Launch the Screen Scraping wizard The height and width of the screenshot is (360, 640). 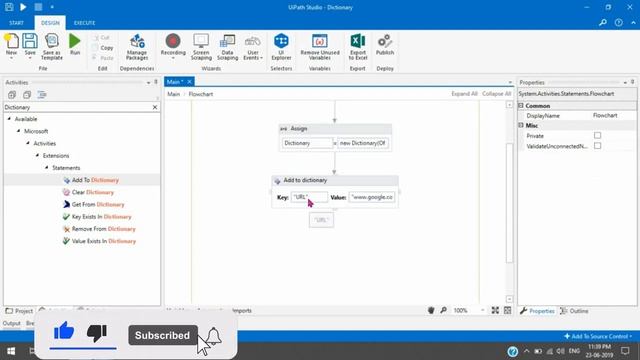pyautogui.click(x=201, y=47)
